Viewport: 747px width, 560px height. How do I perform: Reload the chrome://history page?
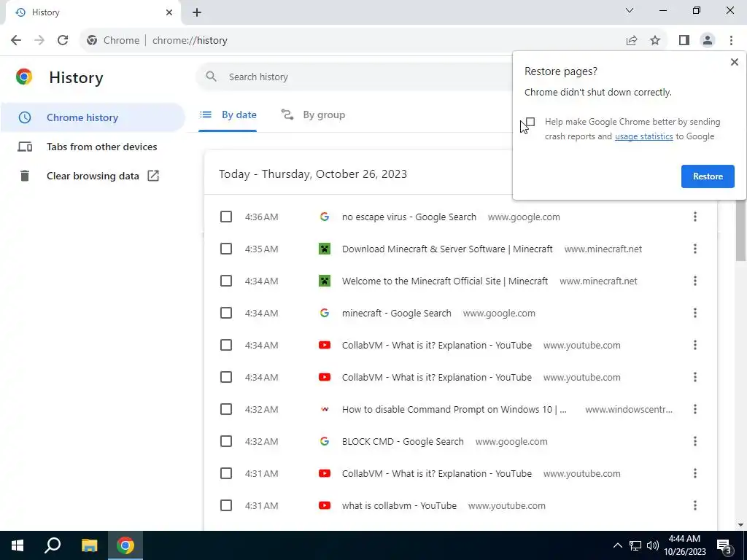pyautogui.click(x=63, y=41)
